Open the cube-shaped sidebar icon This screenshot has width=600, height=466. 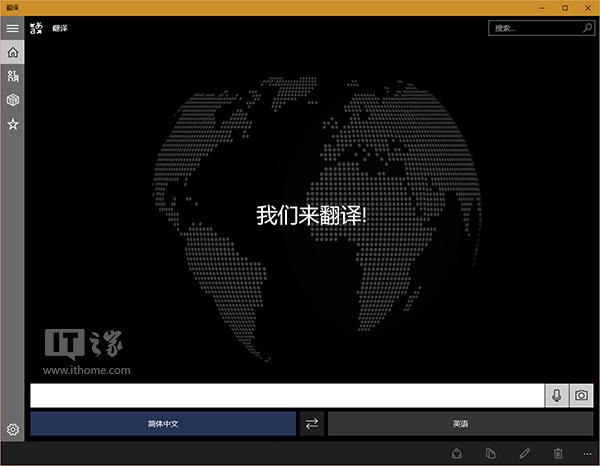tap(12, 100)
